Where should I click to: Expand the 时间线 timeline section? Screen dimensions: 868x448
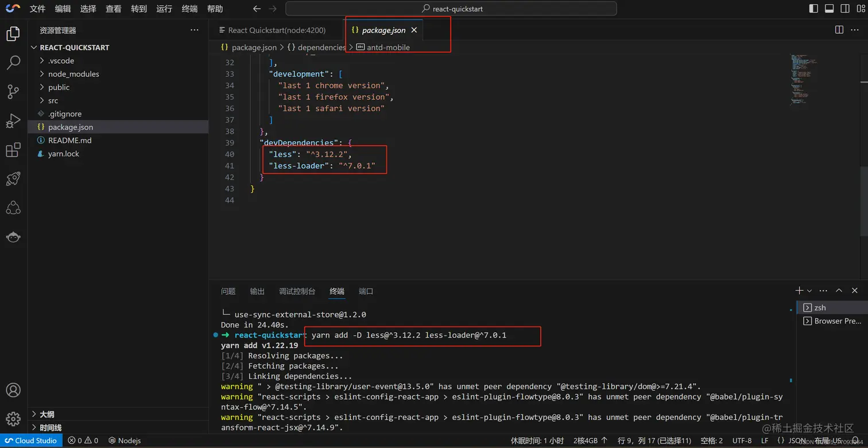pyautogui.click(x=118, y=427)
